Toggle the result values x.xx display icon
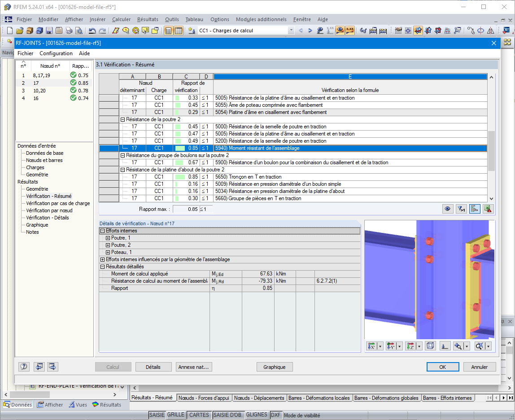Screen dimensions: 515x420 (350, 31)
